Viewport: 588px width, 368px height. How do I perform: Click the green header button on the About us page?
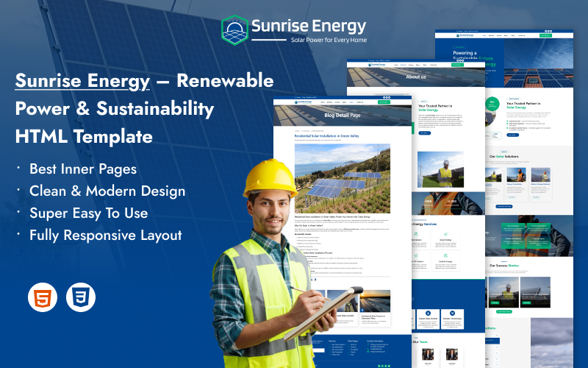coord(457,65)
